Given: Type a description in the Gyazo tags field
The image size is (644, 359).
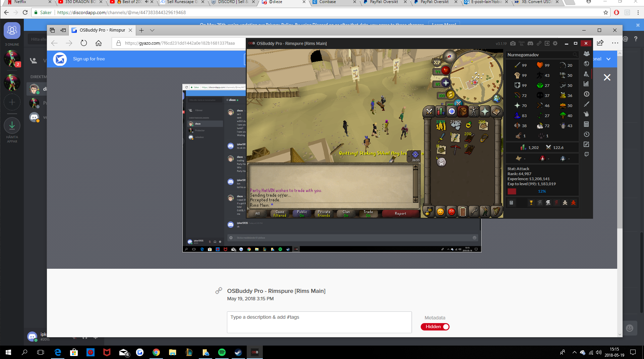Looking at the screenshot, I should [319, 322].
